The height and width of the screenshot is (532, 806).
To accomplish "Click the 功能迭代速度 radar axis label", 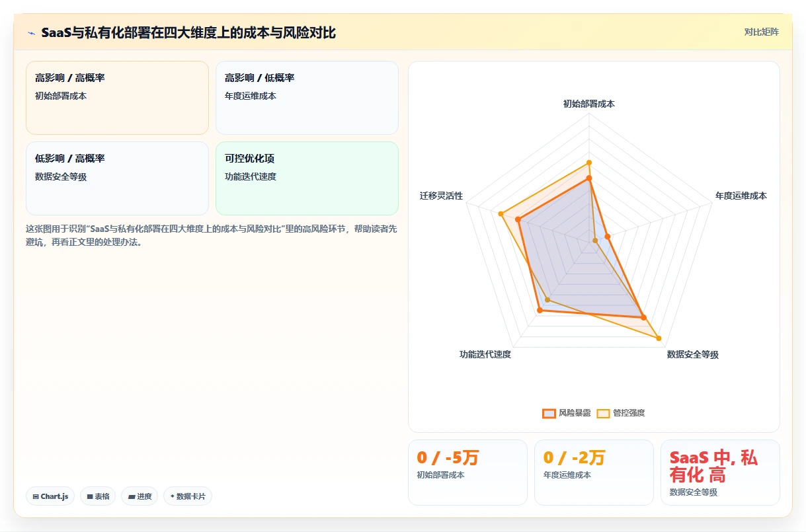I will click(485, 355).
